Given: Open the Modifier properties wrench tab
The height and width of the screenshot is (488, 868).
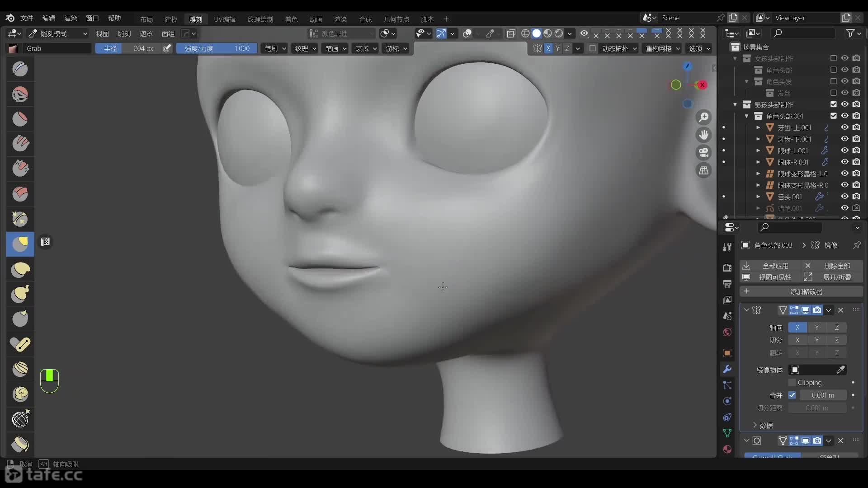Looking at the screenshot, I should point(727,369).
